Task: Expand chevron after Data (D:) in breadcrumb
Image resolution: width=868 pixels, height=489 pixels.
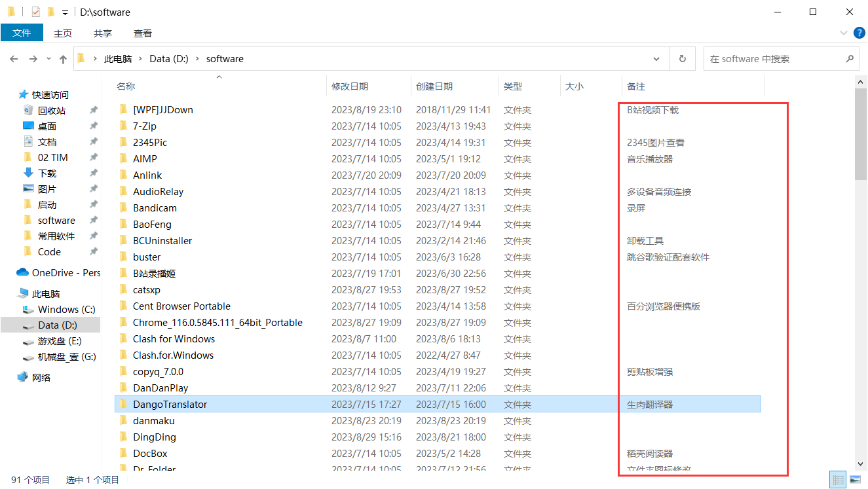Action: (197, 59)
